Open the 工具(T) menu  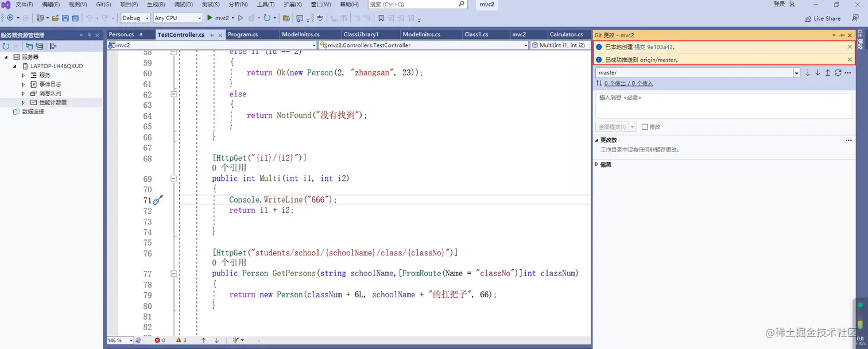pyautogui.click(x=265, y=5)
